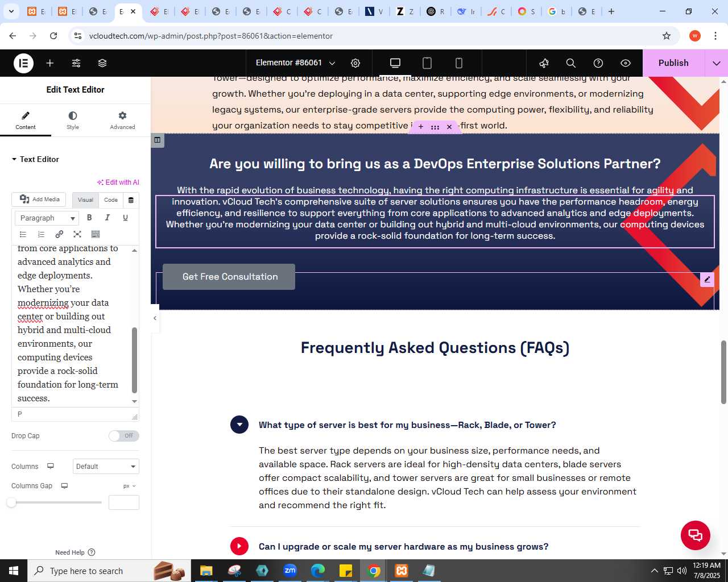The height and width of the screenshot is (582, 728).
Task: Switch editor to Code tab
Action: [x=111, y=199]
